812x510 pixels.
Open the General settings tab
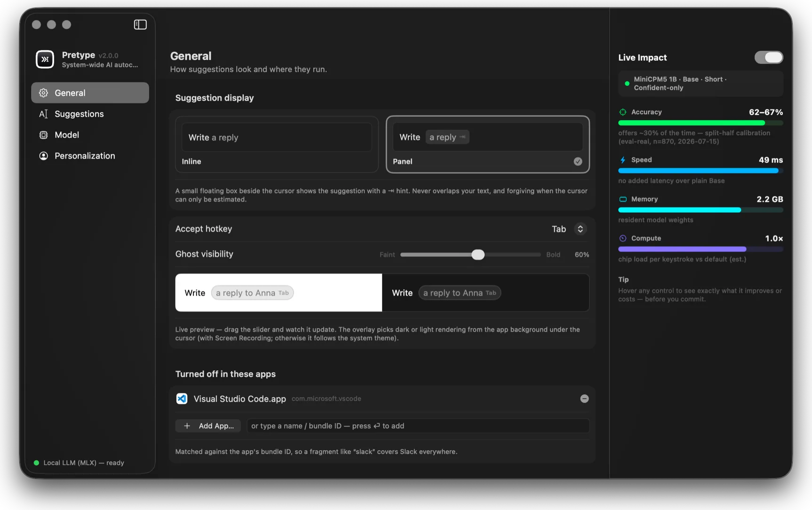[90, 93]
